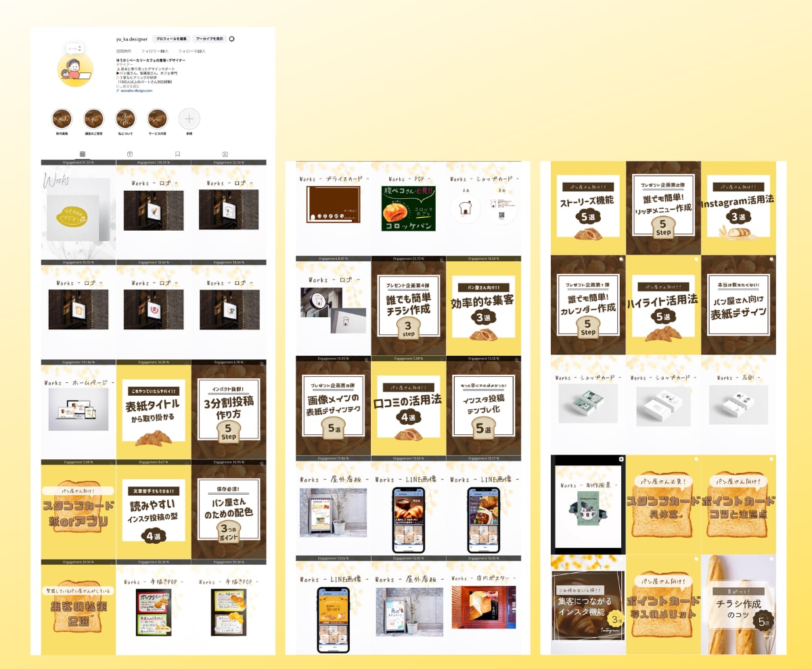Switch to the Reels tab
Screen dimensions: 812x669
(130, 154)
